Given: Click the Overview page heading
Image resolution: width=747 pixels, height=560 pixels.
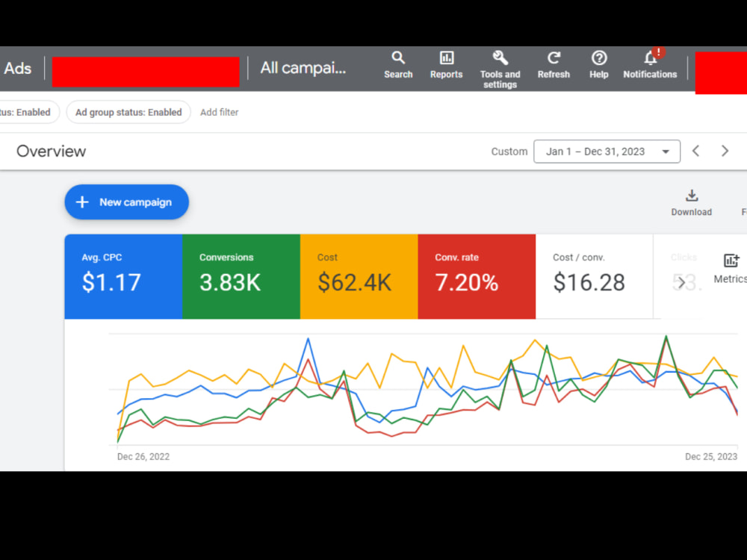Looking at the screenshot, I should coord(51,151).
